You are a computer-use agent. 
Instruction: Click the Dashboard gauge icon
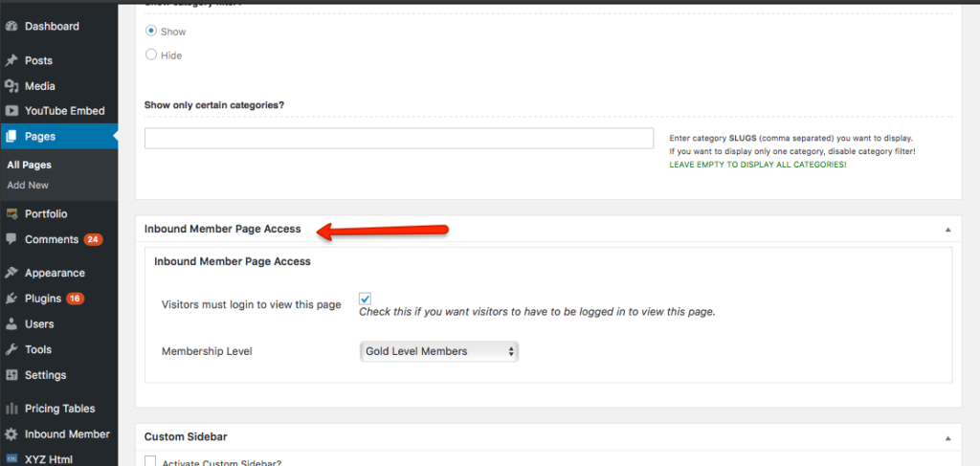[11, 26]
